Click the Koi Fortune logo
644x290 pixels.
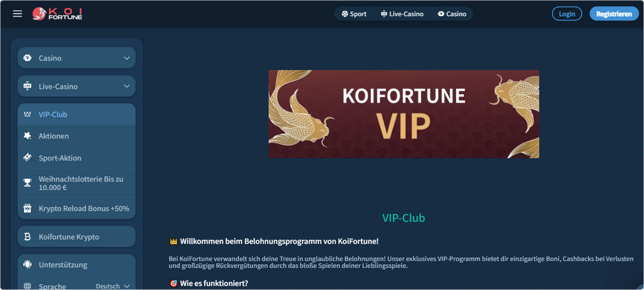pos(57,14)
